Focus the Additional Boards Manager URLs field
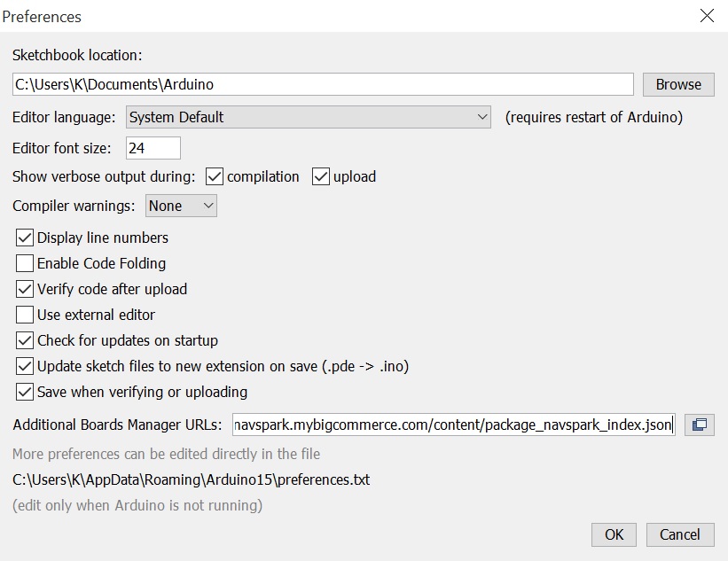Viewport: 728px width, 561px height. tap(454, 425)
